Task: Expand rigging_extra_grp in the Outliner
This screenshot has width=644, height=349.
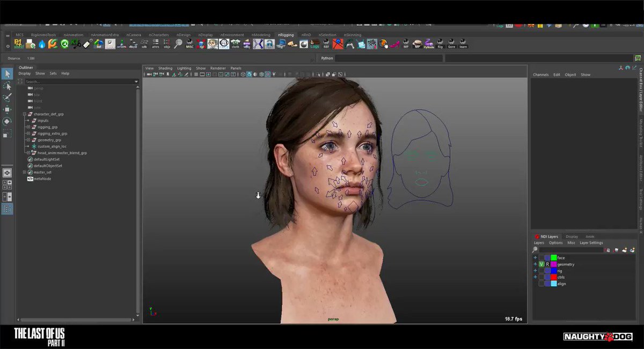Action: (28, 133)
